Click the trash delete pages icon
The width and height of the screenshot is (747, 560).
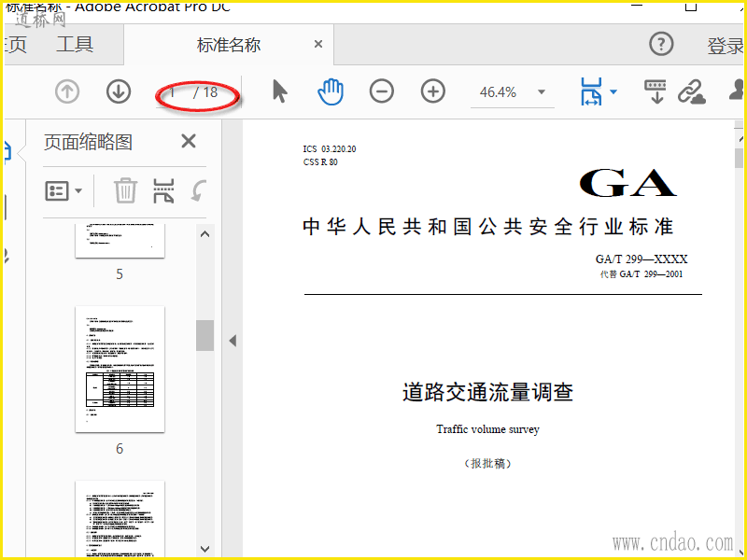[126, 190]
